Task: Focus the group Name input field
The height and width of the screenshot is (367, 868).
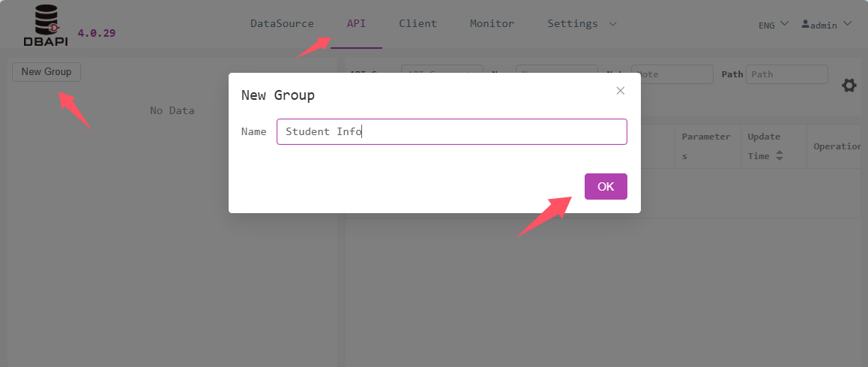Action: point(452,132)
